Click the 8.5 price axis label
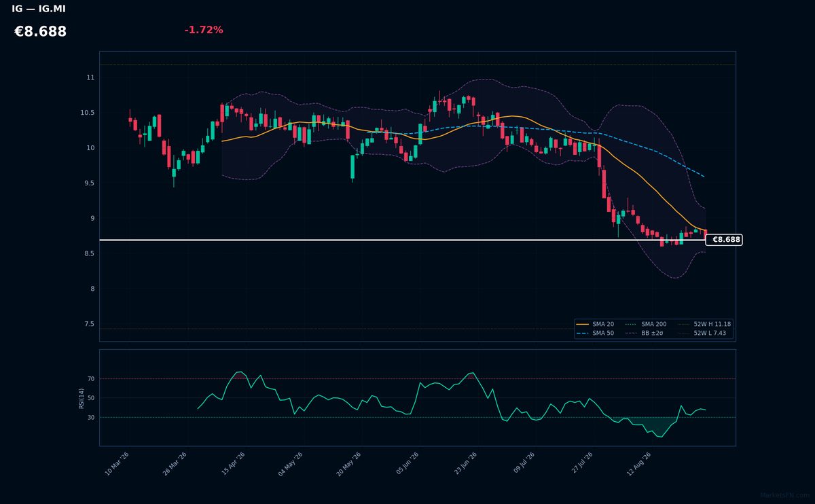This screenshot has height=504, width=815. click(x=88, y=254)
